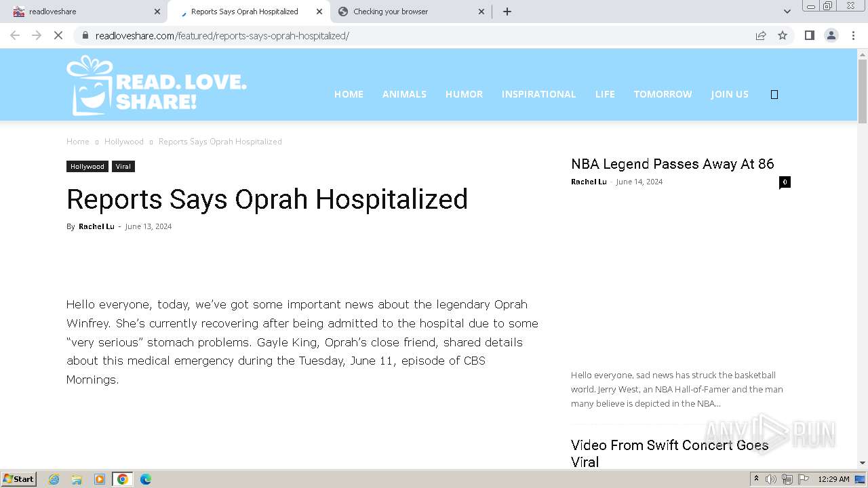This screenshot has height=488, width=868.
Task: Click the show desktop tray icon
Action: 861,479
